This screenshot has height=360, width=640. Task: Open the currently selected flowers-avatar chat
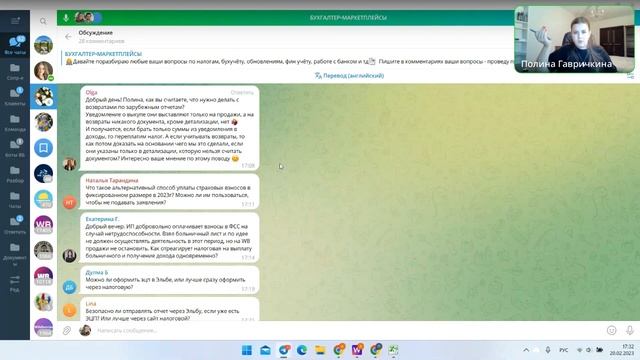[43, 97]
